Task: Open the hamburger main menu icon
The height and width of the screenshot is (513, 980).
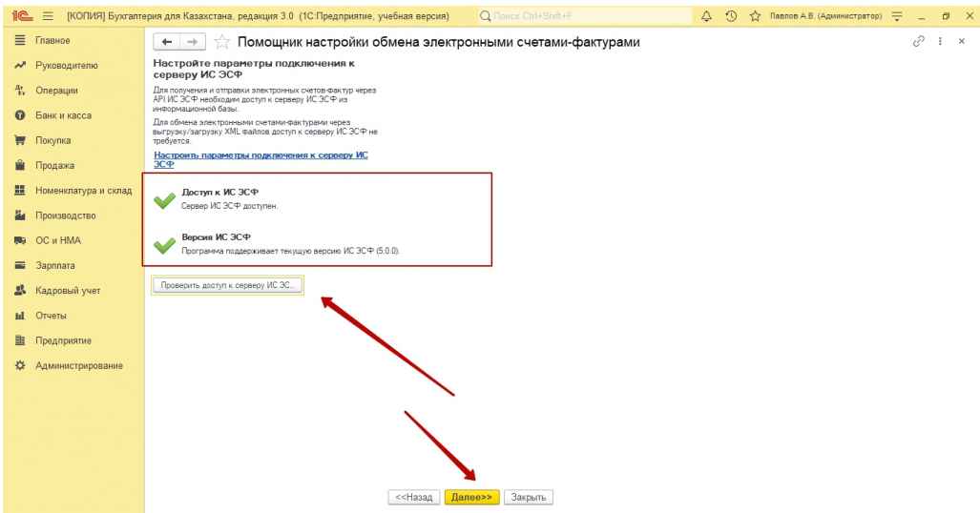Action: point(48,16)
